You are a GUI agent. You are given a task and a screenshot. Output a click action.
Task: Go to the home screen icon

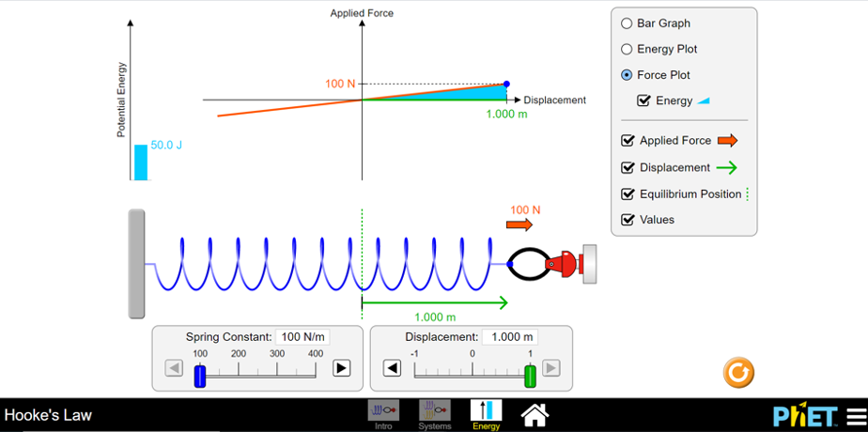coord(535,412)
